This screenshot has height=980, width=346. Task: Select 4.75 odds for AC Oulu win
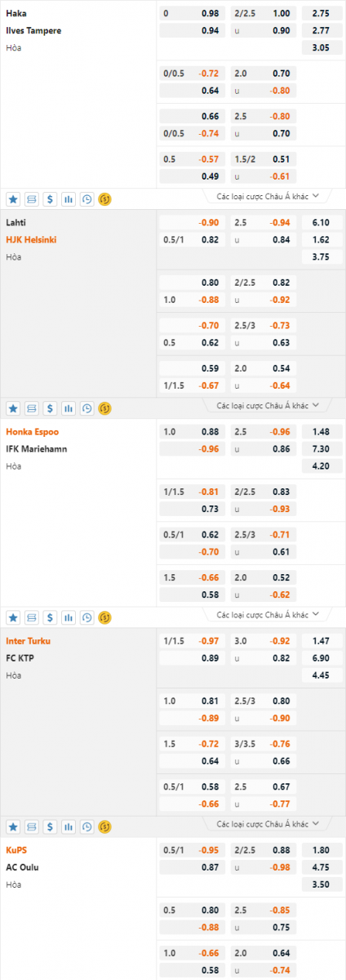321,867
